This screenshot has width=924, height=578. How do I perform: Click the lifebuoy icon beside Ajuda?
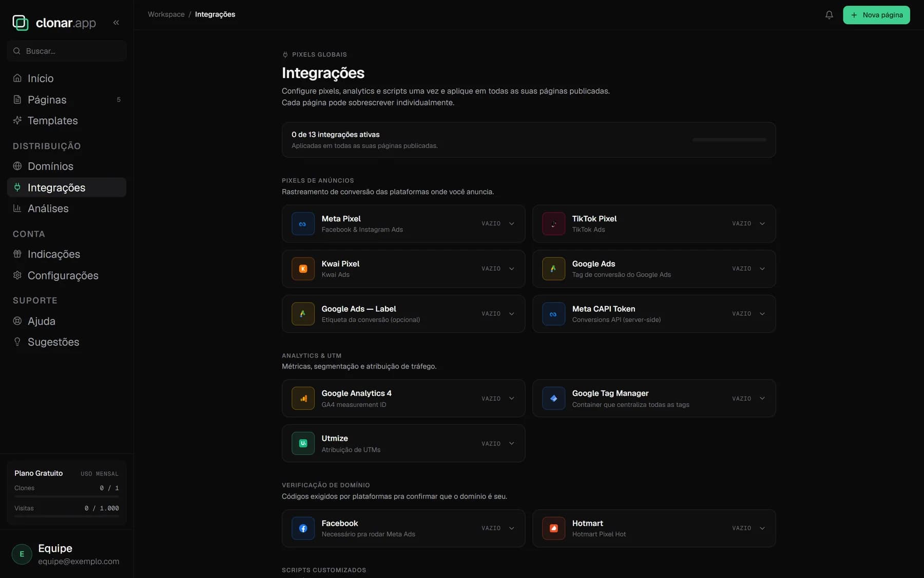(x=17, y=321)
